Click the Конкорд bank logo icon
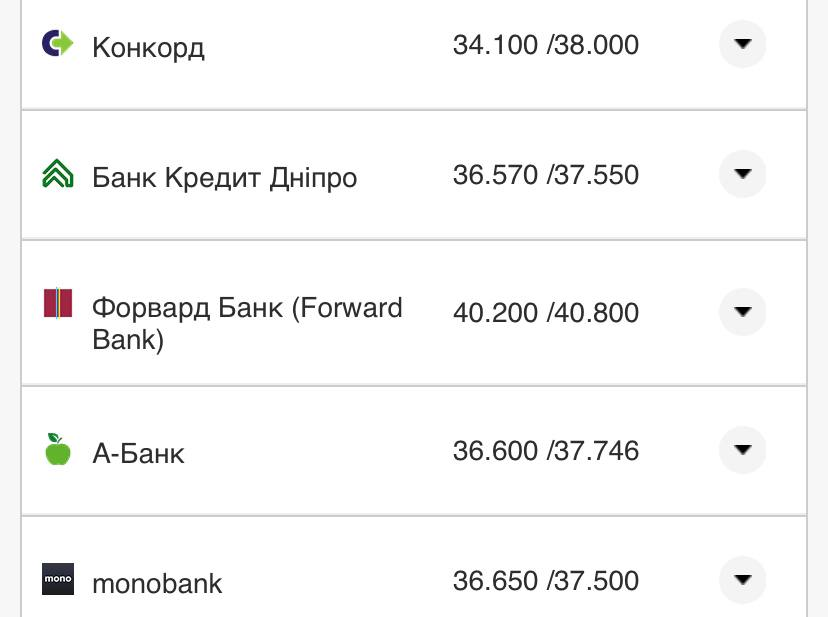Viewport: 828px width, 617px height. [x=59, y=44]
